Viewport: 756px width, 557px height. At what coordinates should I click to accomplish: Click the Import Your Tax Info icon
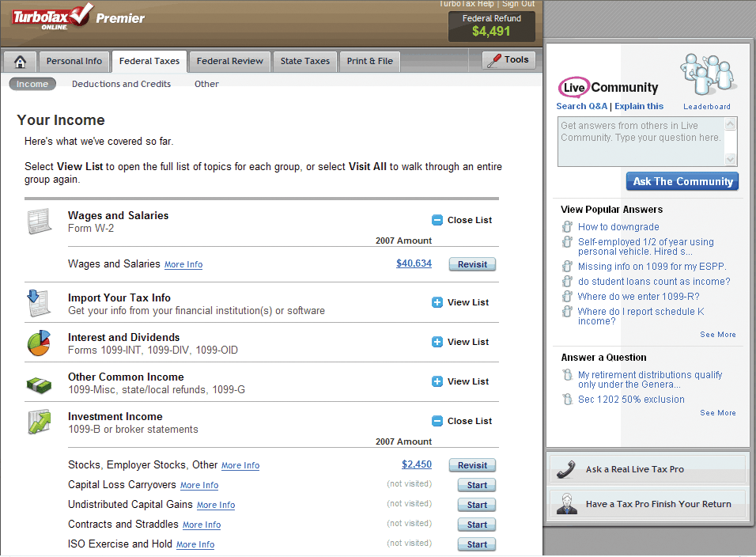[39, 303]
